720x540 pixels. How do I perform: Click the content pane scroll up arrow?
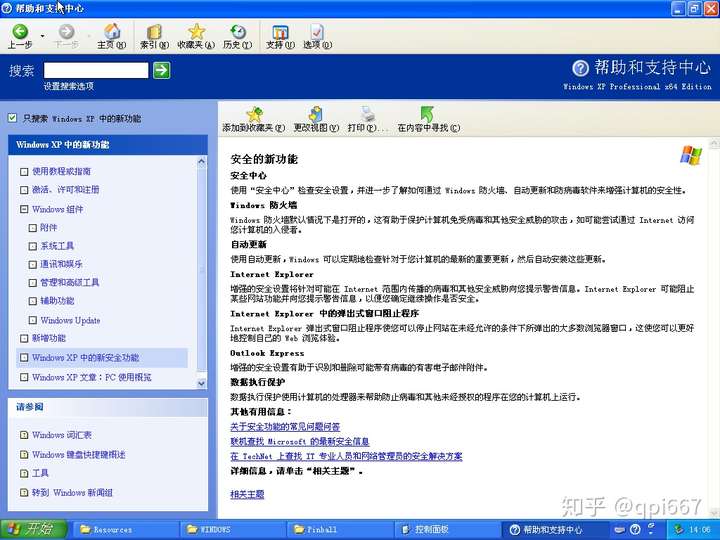(x=714, y=144)
